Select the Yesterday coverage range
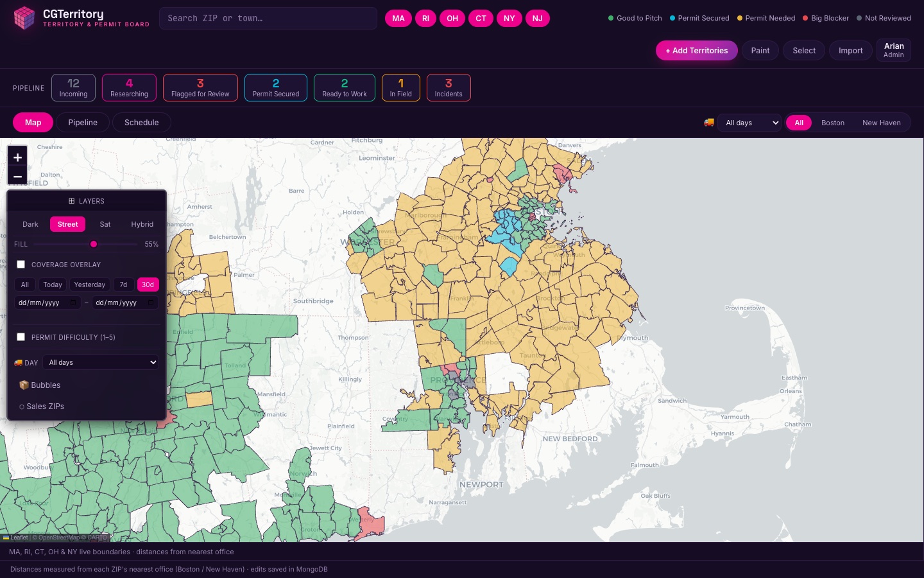This screenshot has height=578, width=924. pyautogui.click(x=90, y=285)
